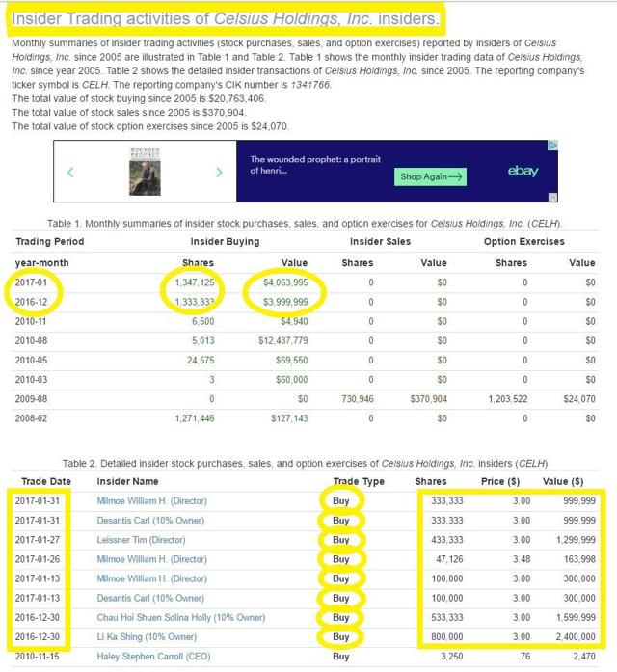Select the 2016-12 trading period cell
Viewport: 617px width, 672px height.
click(x=31, y=302)
